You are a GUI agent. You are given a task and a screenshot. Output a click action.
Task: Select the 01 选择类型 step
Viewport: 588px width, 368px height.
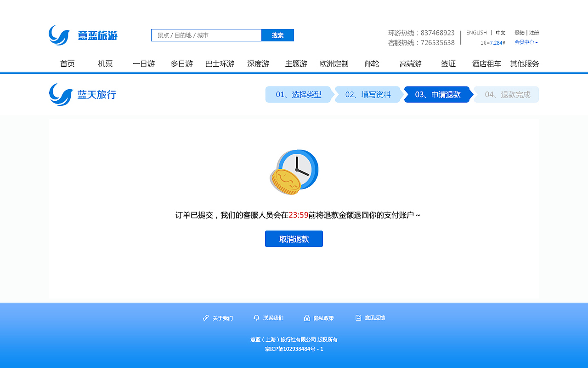tap(299, 94)
